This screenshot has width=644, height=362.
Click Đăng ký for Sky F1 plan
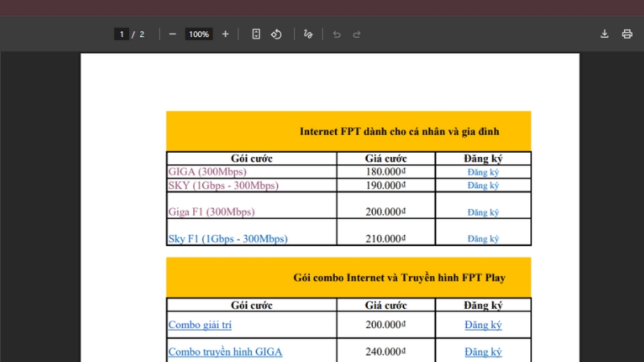pyautogui.click(x=483, y=239)
